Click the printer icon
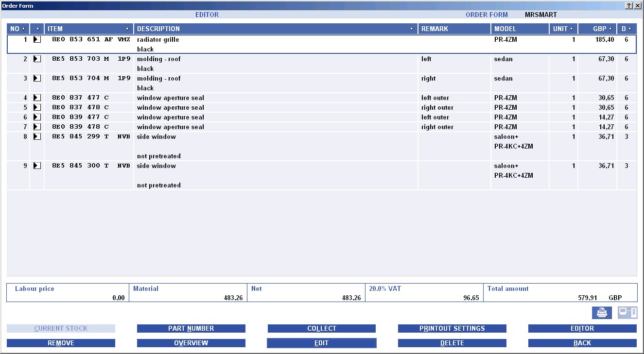644x354 pixels. click(602, 313)
